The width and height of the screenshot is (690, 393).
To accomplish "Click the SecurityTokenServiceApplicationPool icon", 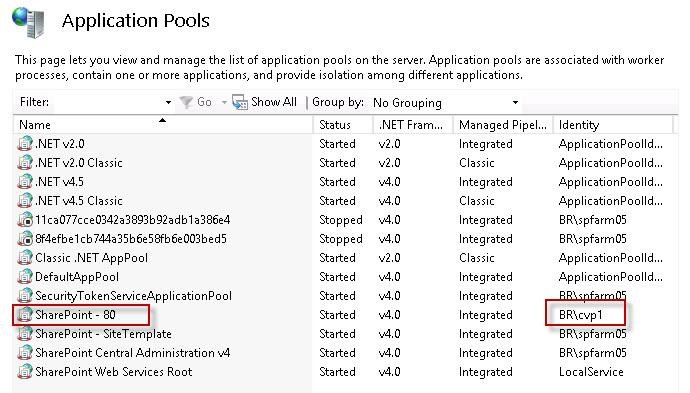I will pyautogui.click(x=25, y=295).
